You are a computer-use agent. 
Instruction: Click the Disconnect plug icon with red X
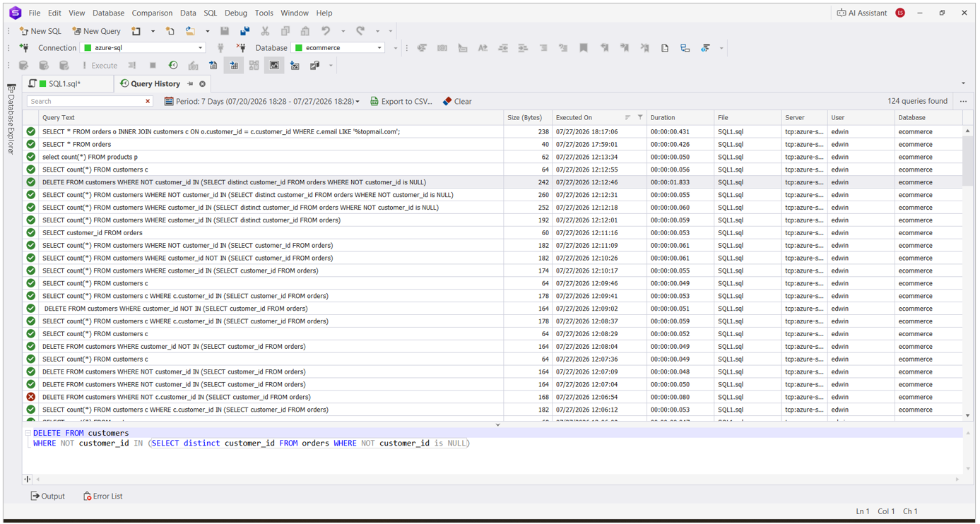(x=241, y=48)
